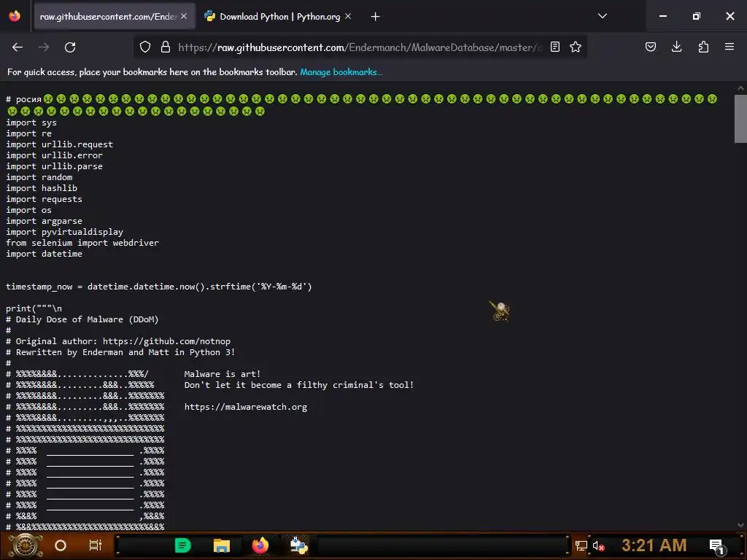
Task: Focus the URL address bar
Action: pyautogui.click(x=360, y=47)
